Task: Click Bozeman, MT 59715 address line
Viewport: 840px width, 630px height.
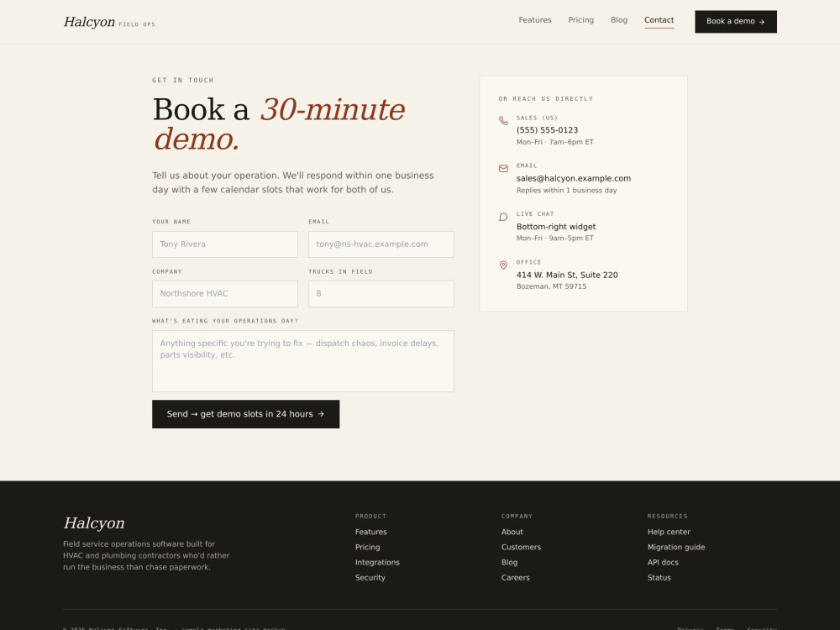Action: click(x=551, y=286)
